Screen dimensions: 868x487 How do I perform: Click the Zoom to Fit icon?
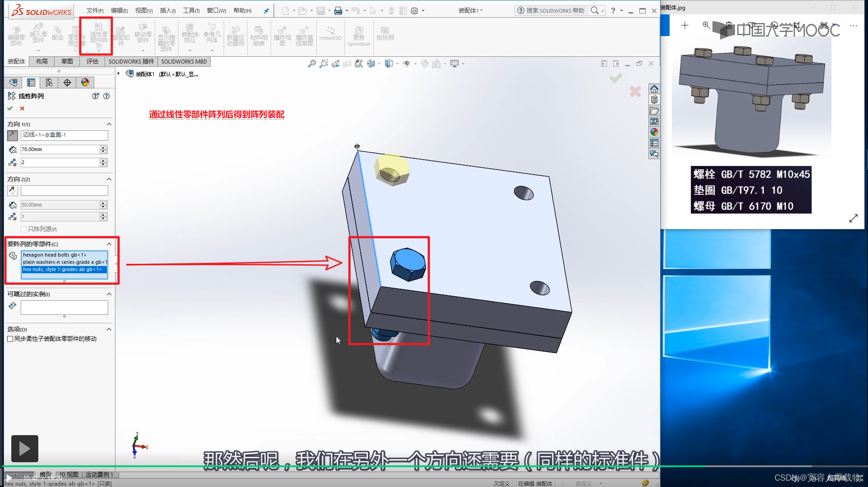pyautogui.click(x=312, y=64)
